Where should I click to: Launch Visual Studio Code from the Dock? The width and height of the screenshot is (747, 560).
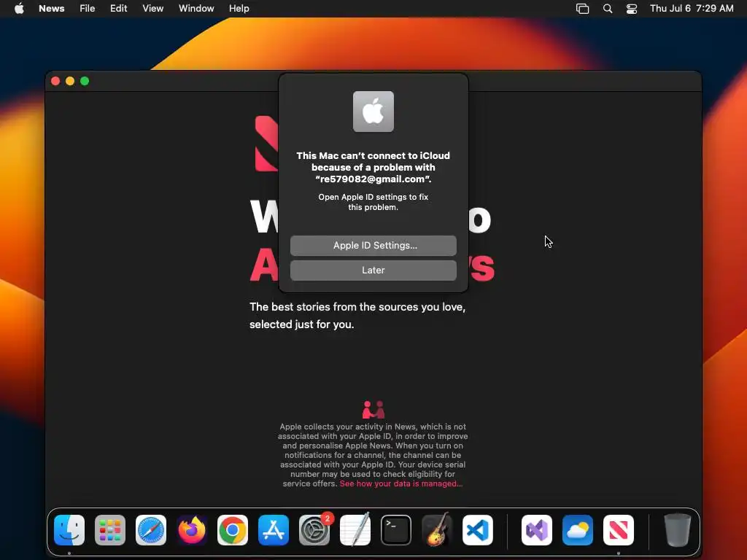point(478,530)
